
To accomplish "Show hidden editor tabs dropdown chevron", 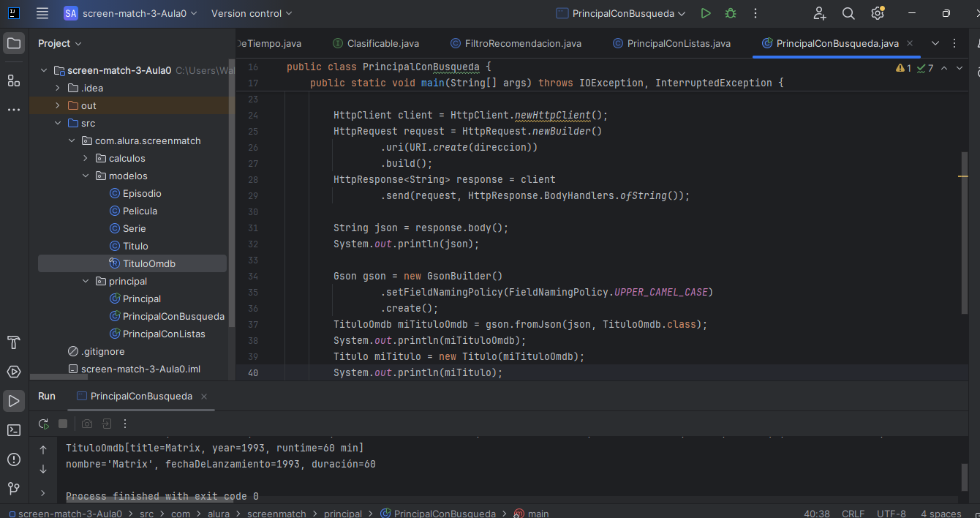I will (x=935, y=43).
